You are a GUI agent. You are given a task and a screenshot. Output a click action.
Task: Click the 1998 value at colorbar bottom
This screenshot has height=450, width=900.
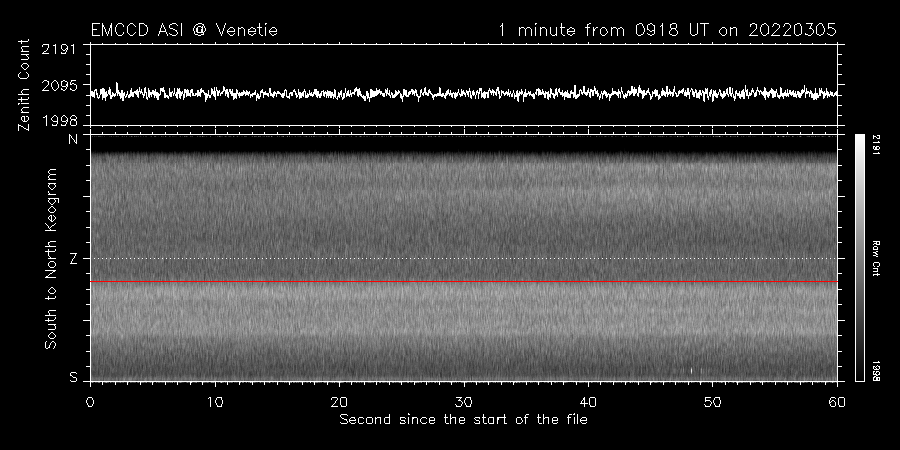876,371
